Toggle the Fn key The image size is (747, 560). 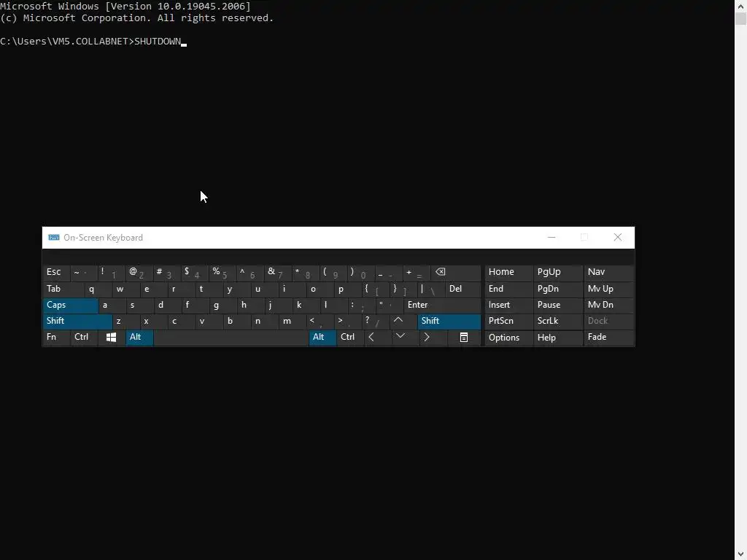[x=56, y=338]
